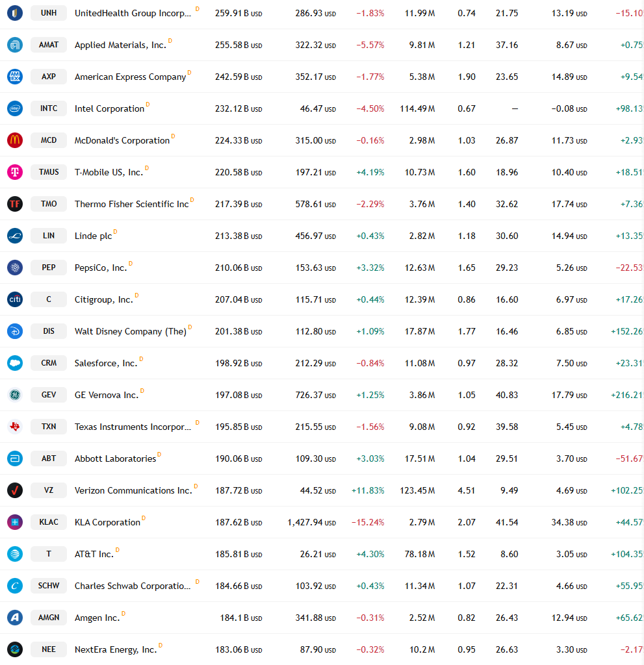Open Applied Materials, Inc. company link
644x665 pixels.
(x=121, y=45)
